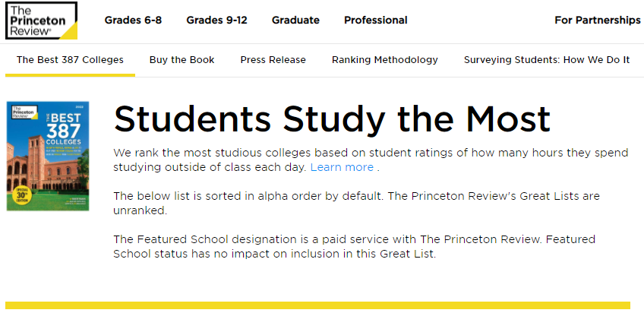Follow the Learn more link

(342, 167)
